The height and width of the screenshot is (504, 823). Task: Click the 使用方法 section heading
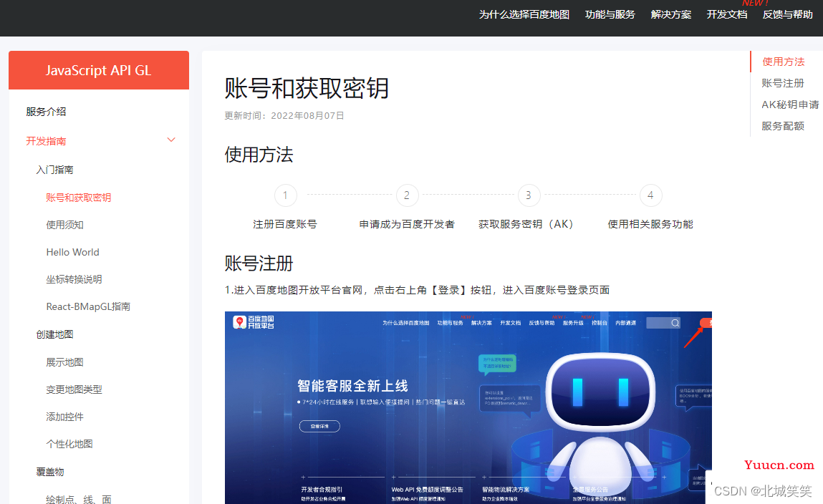tap(259, 155)
